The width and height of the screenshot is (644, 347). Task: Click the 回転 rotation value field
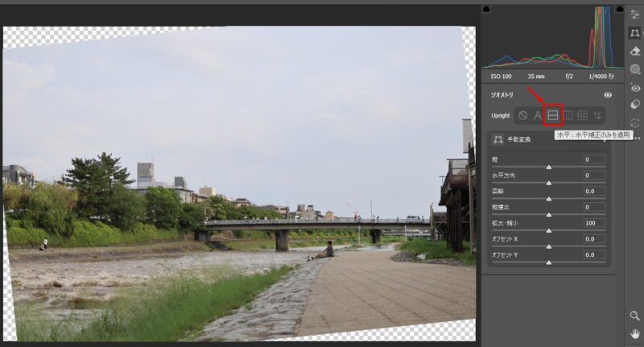point(594,191)
